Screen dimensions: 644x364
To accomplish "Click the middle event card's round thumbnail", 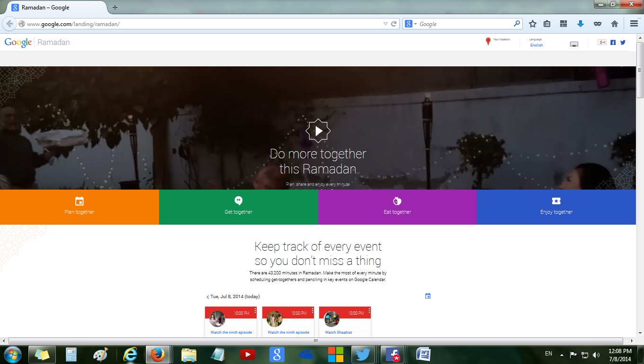I will point(275,318).
